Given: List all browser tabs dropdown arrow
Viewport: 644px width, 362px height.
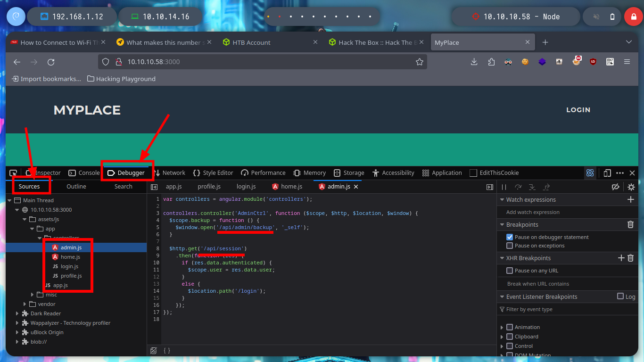Looking at the screenshot, I should [628, 42].
